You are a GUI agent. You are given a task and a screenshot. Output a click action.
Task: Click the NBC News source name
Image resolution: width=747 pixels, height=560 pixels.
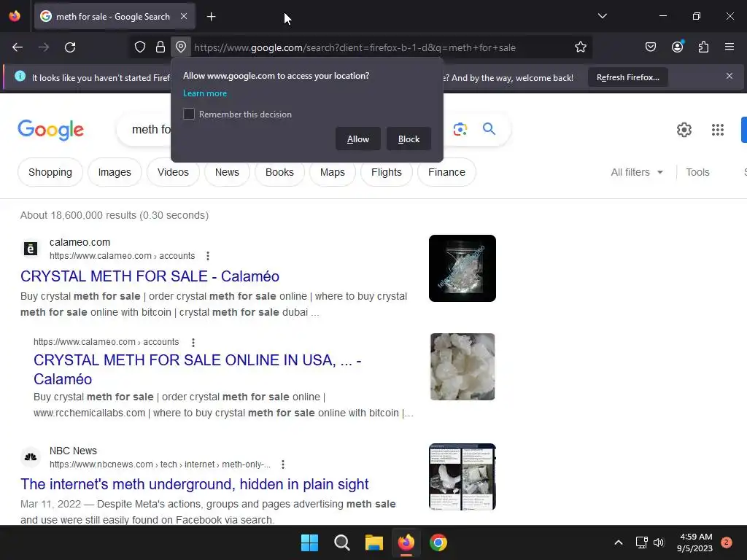[73, 451]
